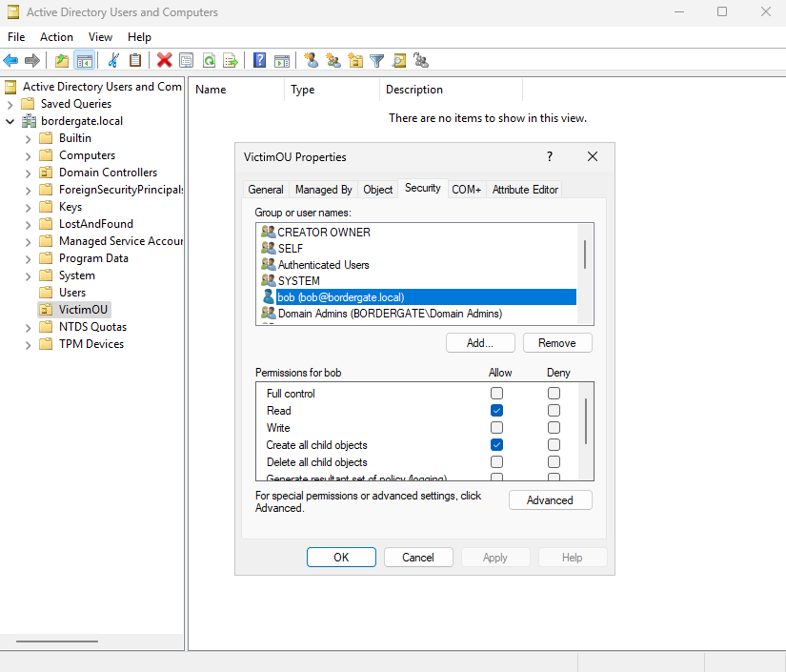Collapse the bordergate.local domain node
The height and width of the screenshot is (672, 786).
click(10, 121)
